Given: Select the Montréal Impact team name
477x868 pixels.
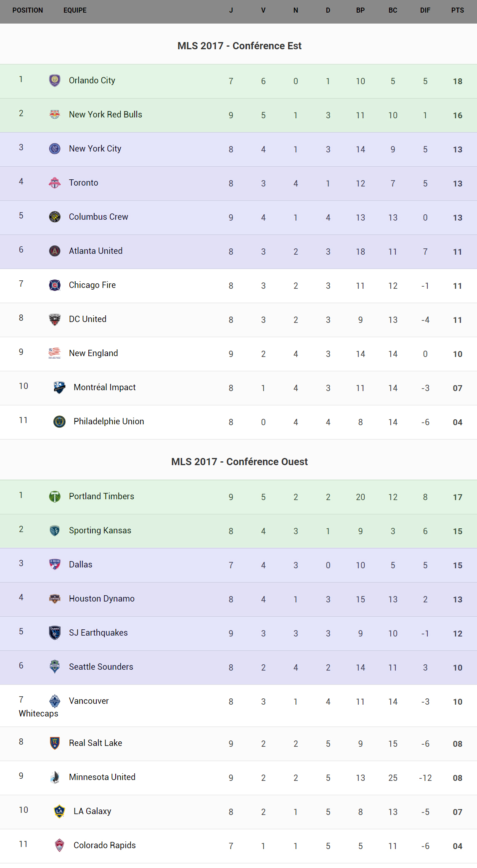Looking at the screenshot, I should click(x=104, y=387).
